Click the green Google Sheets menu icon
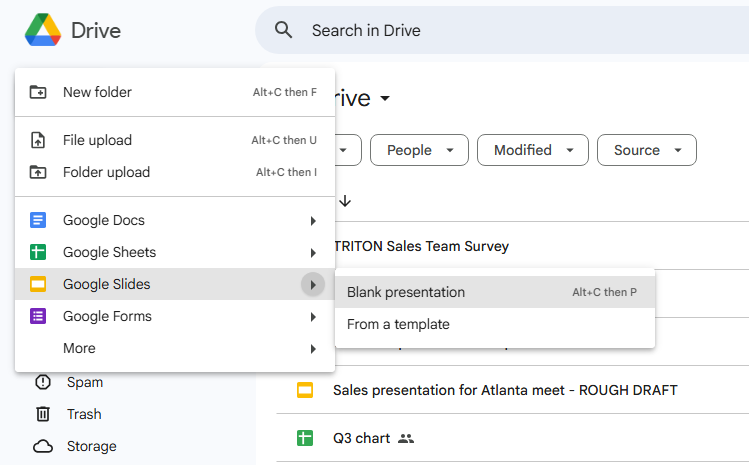 pyautogui.click(x=38, y=252)
